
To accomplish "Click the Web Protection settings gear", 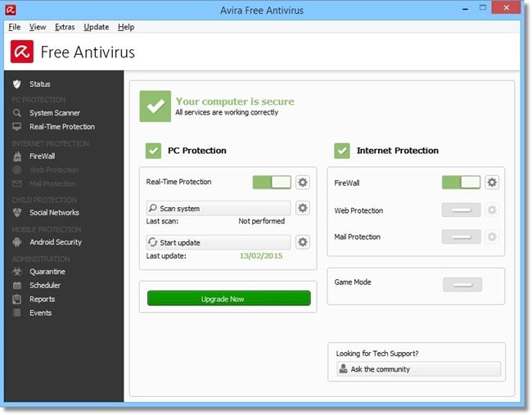I will pos(492,210).
